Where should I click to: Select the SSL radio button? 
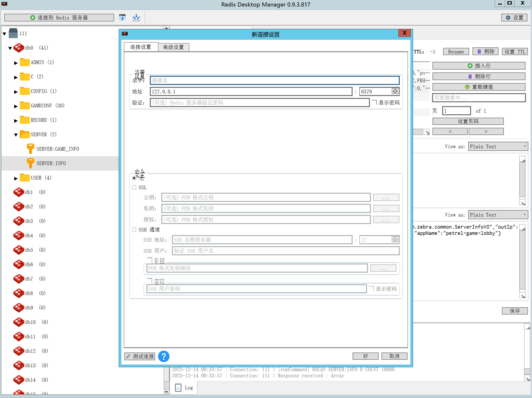coord(134,187)
